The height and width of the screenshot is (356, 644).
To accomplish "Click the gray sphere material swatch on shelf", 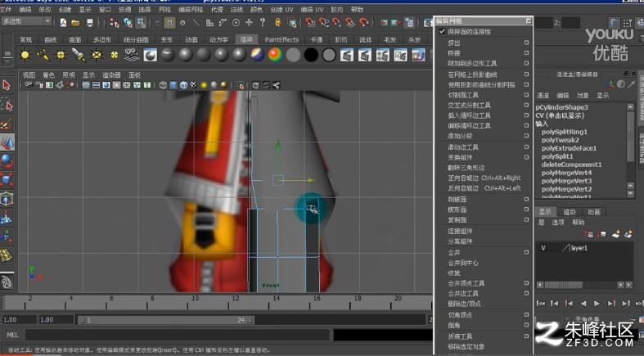I will coord(293,55).
